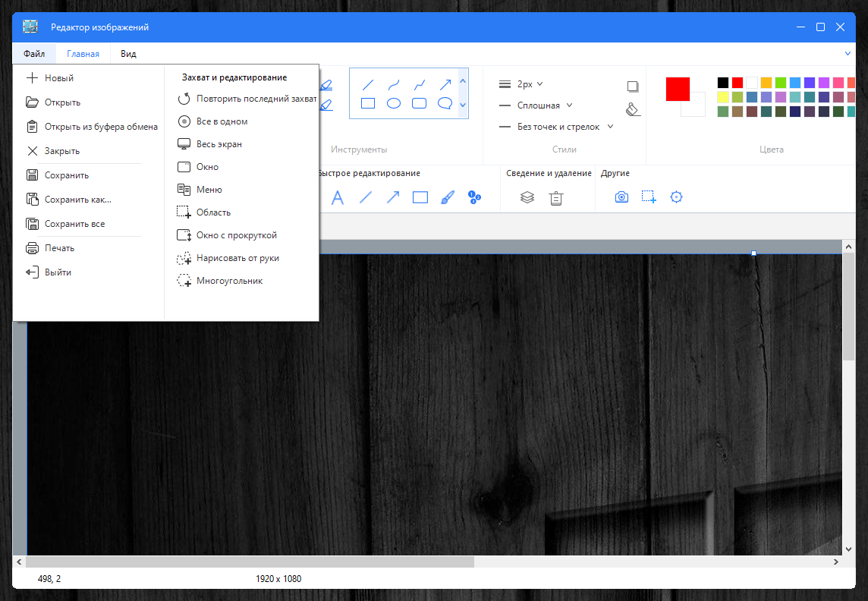Image resolution: width=868 pixels, height=601 pixels.
Task: Click the white background color box
Action: (697, 108)
